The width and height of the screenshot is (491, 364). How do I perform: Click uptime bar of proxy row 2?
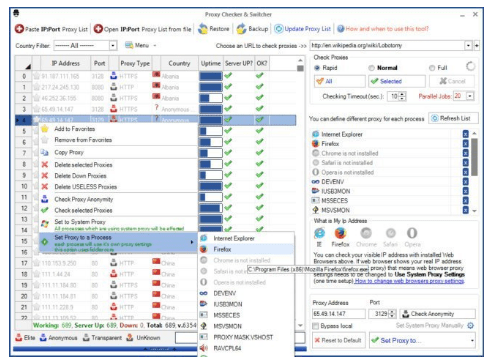coord(211,98)
